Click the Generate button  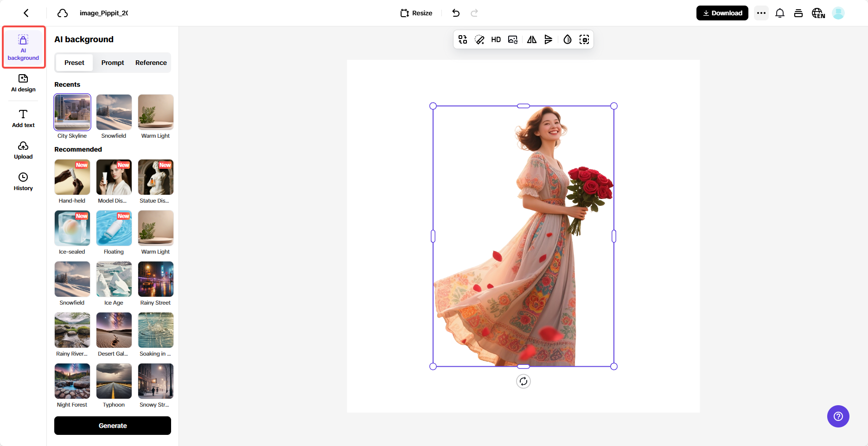[112, 425]
